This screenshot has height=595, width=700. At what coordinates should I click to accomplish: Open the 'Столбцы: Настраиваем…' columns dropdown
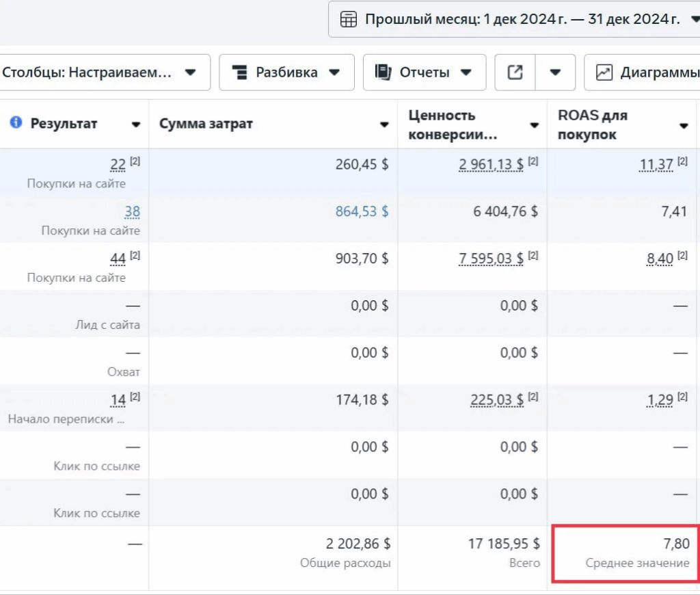103,72
